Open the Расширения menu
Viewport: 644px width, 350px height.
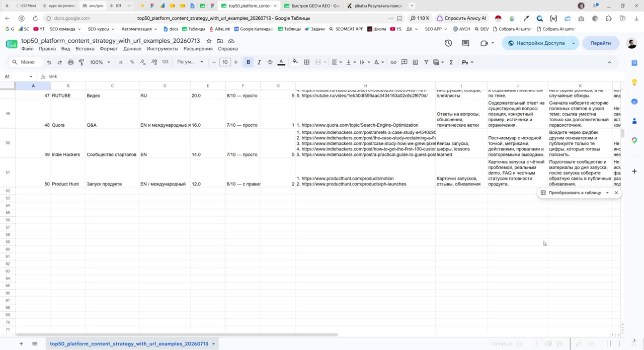(198, 49)
